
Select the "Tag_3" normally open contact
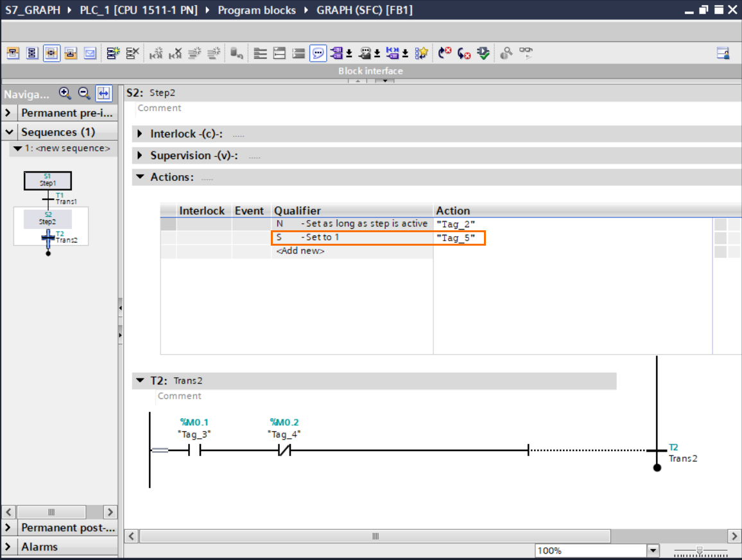(x=194, y=451)
